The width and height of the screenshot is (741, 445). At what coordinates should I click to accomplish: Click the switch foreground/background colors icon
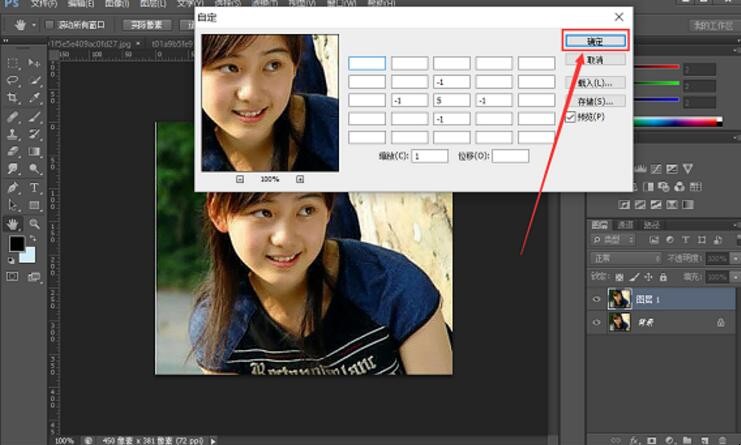(x=33, y=239)
